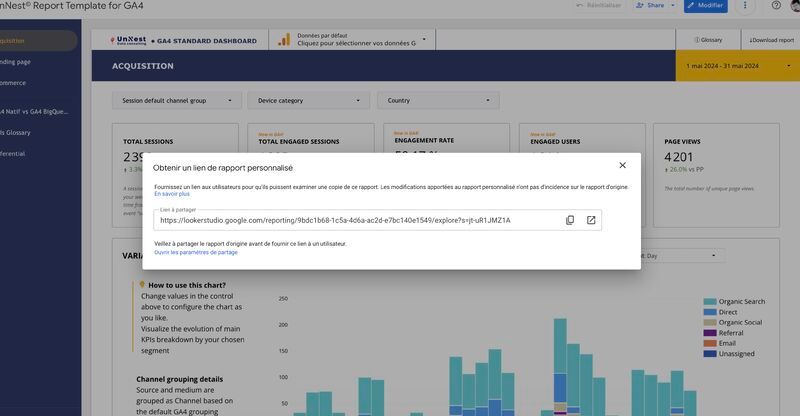Image resolution: width=800 pixels, height=416 pixels.
Task: Close the custom report link dialog
Action: click(622, 165)
